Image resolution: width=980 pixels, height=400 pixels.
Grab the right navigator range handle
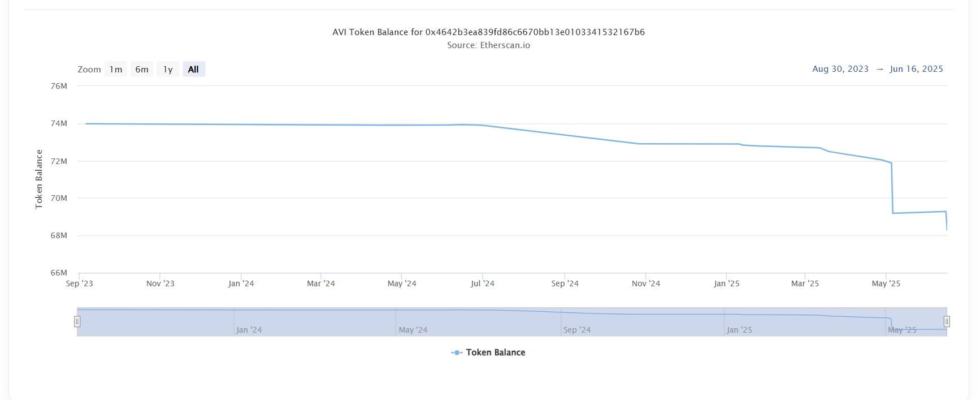947,321
